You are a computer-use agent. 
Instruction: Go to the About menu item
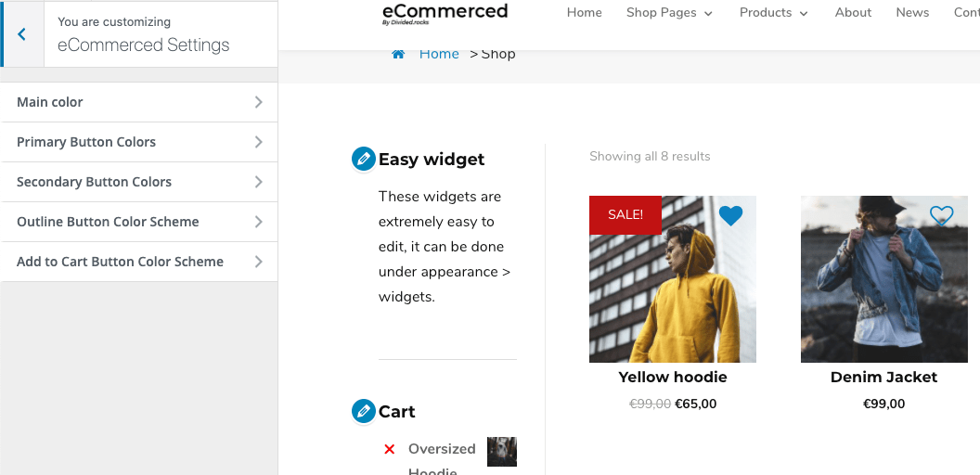[x=853, y=13]
